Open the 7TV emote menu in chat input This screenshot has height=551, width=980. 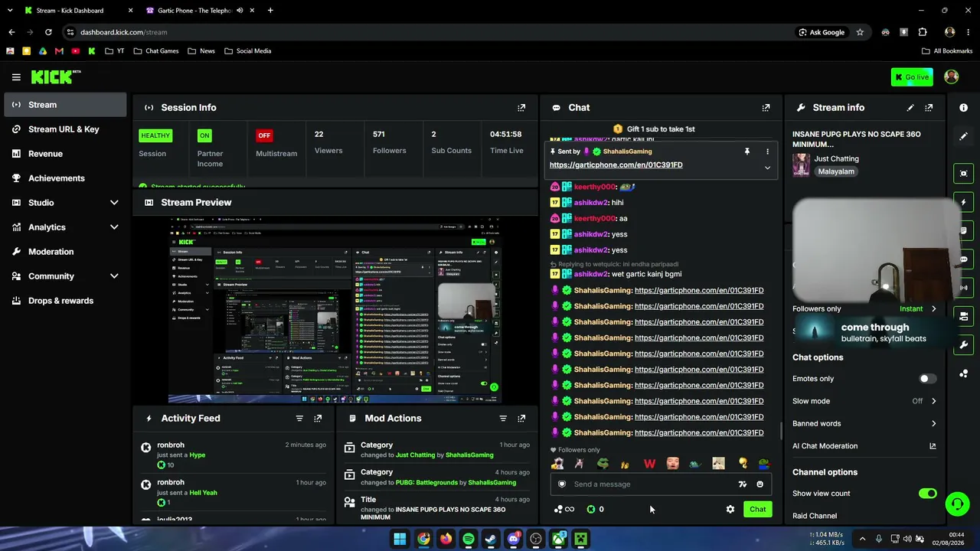click(742, 484)
